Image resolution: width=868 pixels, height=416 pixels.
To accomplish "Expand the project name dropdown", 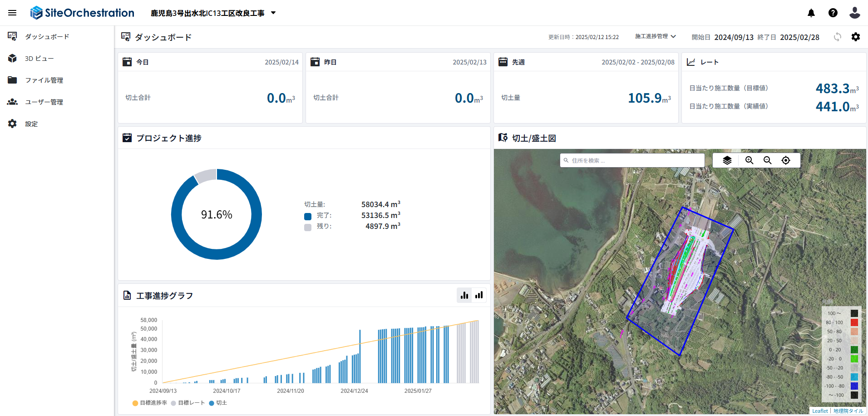I will [x=273, y=13].
